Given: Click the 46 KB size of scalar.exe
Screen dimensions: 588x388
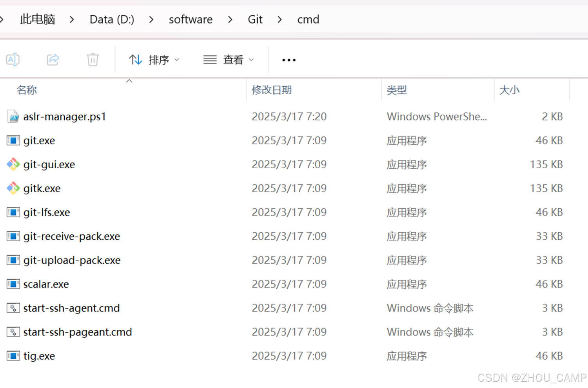Looking at the screenshot, I should point(549,284).
